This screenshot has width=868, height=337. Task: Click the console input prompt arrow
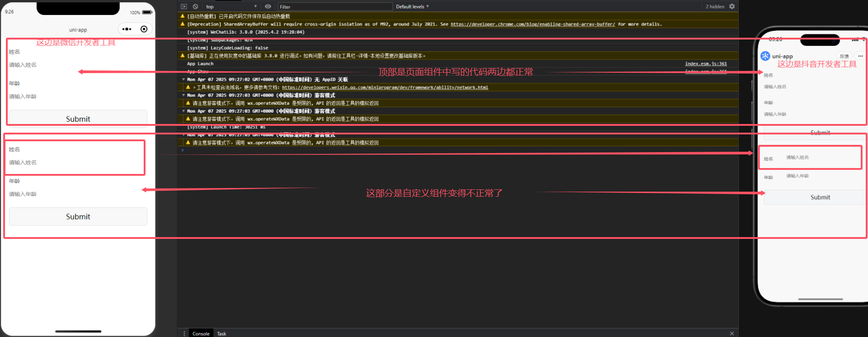[183, 150]
